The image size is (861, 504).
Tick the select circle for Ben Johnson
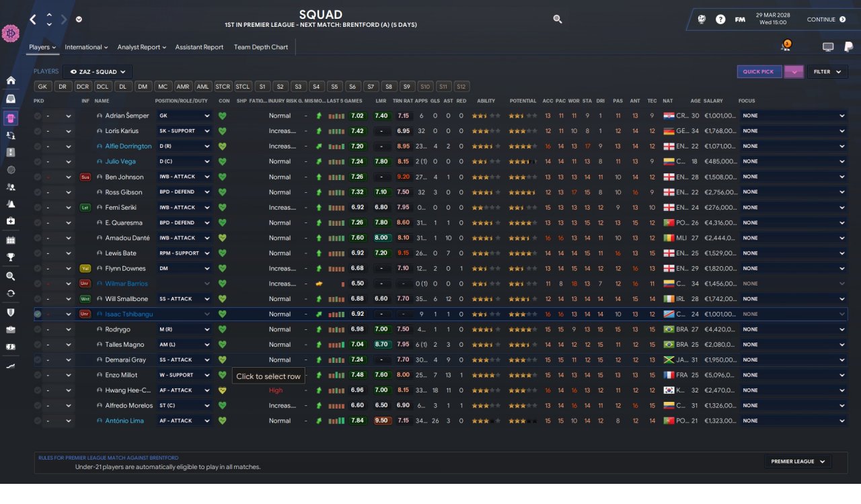click(x=38, y=177)
